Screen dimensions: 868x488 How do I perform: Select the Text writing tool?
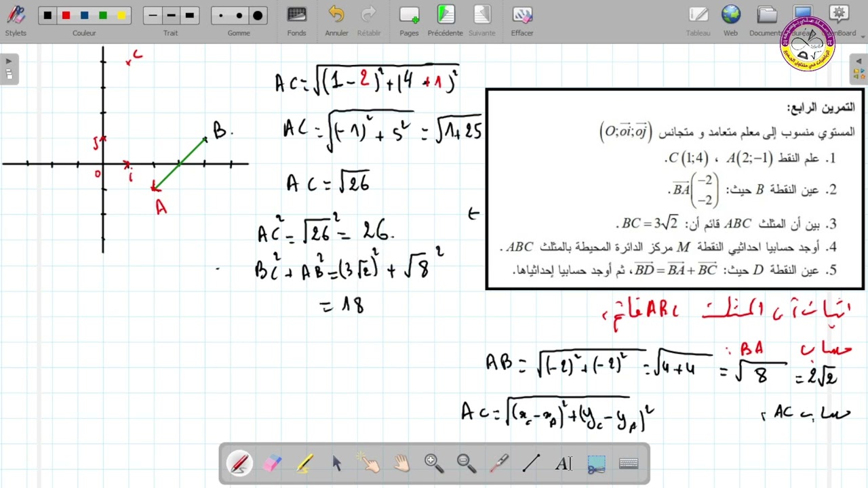point(564,464)
